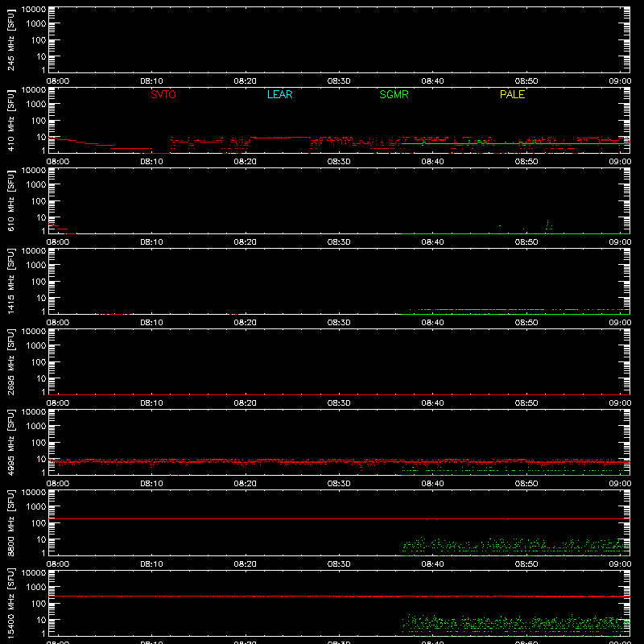Click the 08:20 label under 4995 MHz plot
This screenshot has width=644, height=644.
(x=246, y=484)
